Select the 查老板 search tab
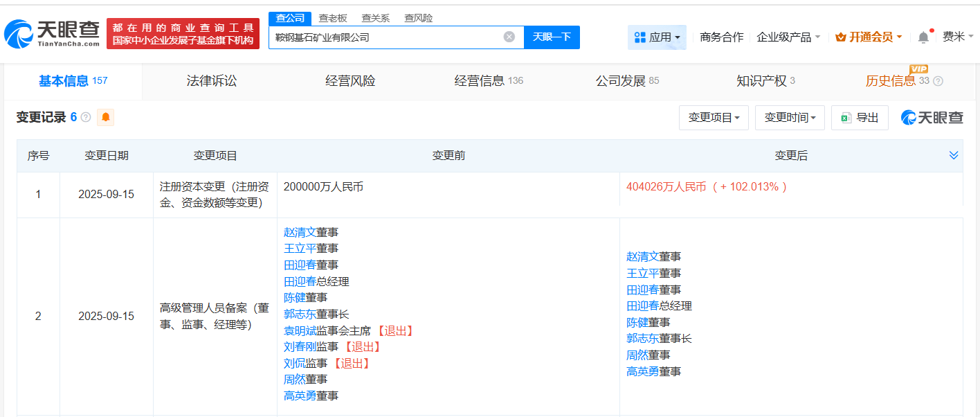980x417 pixels. click(333, 18)
